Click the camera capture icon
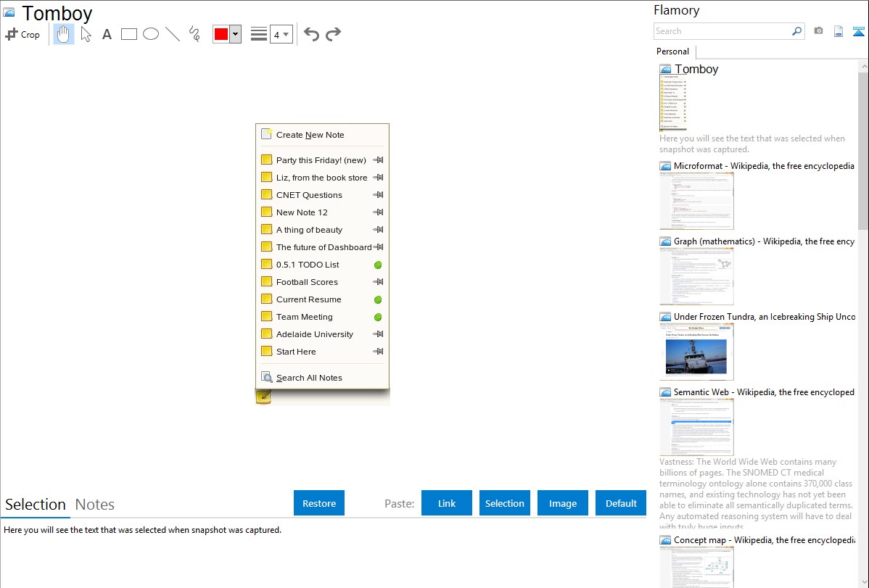This screenshot has width=869, height=588. click(x=818, y=31)
